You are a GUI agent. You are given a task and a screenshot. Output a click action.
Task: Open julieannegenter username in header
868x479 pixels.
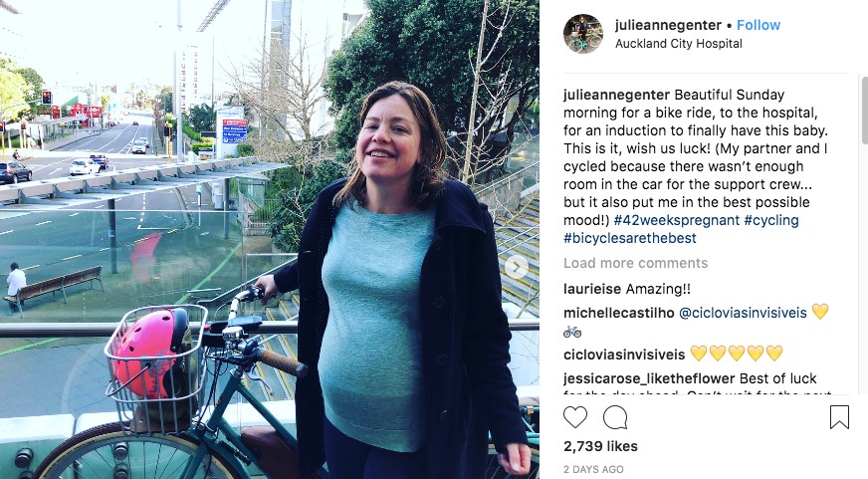[x=668, y=25]
